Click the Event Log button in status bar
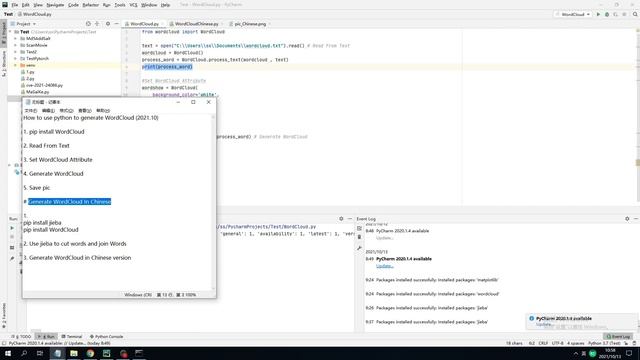The height and width of the screenshot is (360, 640). tap(618, 337)
